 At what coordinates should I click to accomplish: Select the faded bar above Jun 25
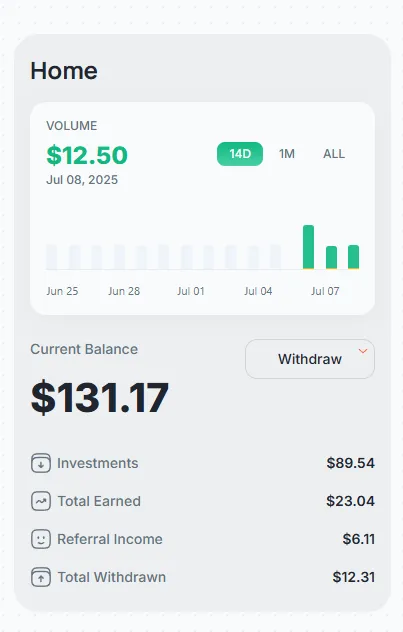[x=52, y=257]
